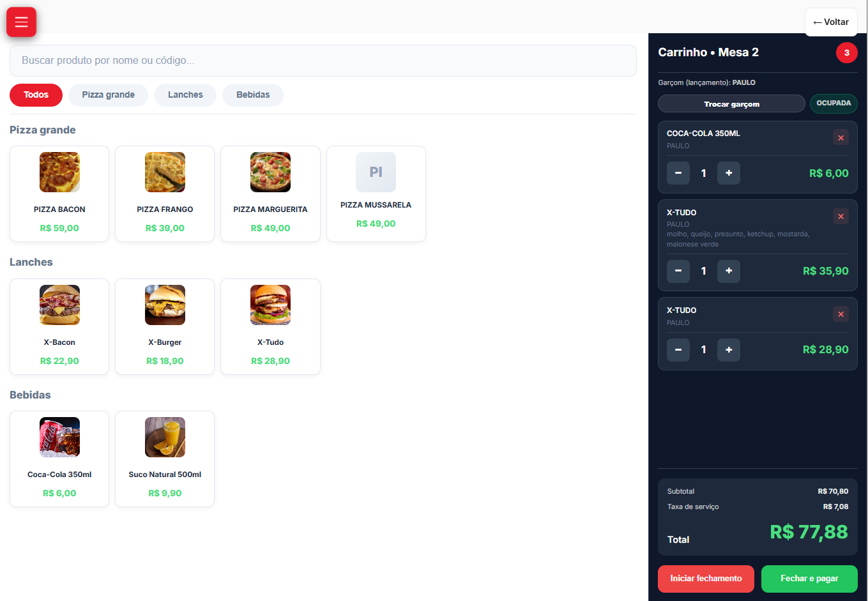868x601 pixels.
Task: Filter products by Pizza grande
Action: 108,95
